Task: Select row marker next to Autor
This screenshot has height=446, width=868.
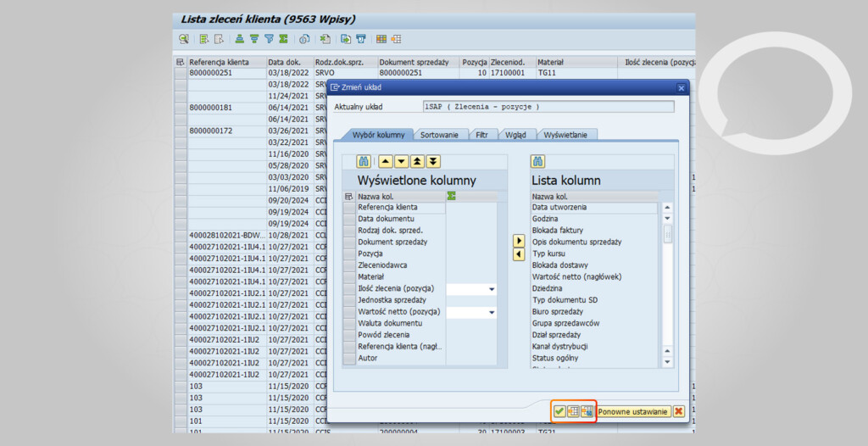Action: [x=348, y=359]
